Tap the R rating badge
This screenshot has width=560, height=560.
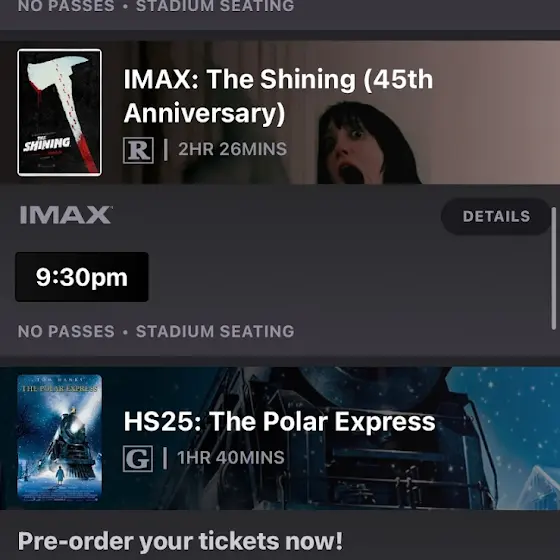138,150
